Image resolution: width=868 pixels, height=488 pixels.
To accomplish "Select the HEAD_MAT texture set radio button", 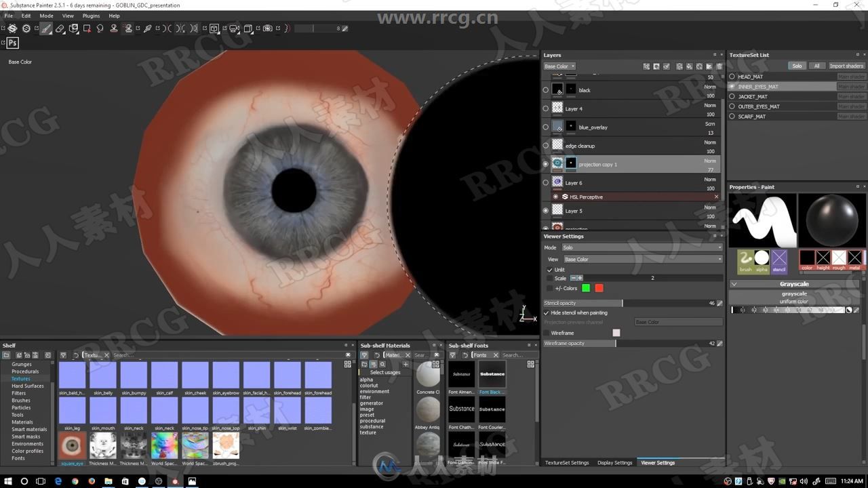I will 732,77.
